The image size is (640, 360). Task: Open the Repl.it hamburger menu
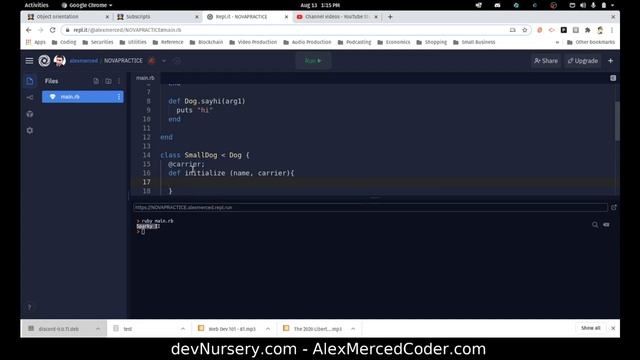(29, 61)
